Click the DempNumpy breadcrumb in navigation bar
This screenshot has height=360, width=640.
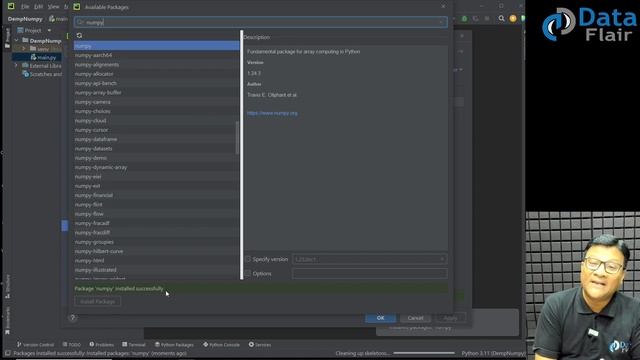point(25,19)
